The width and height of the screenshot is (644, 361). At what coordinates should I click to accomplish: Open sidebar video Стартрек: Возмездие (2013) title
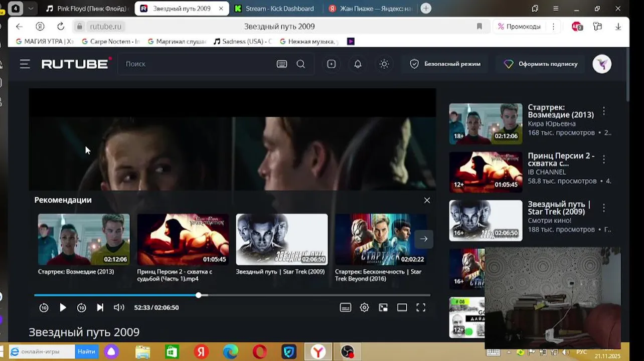(x=560, y=111)
